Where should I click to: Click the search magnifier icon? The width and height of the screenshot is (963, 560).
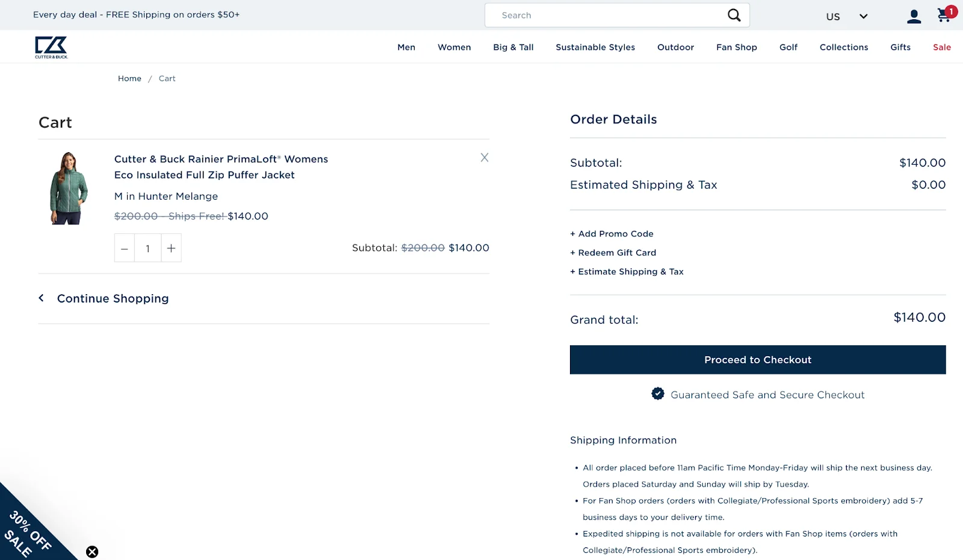click(734, 15)
